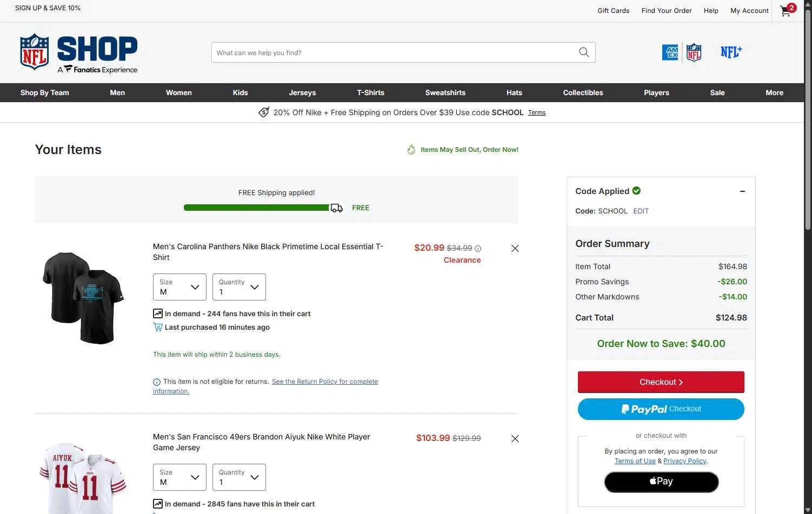The height and width of the screenshot is (514, 812).
Task: Click the Other Markdowns -$14.00 value
Action: click(733, 297)
